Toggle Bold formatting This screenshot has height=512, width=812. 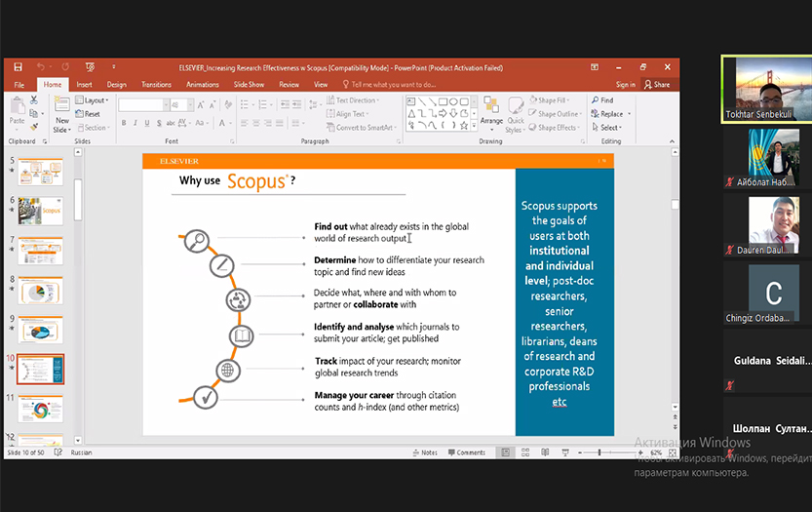tap(124, 123)
